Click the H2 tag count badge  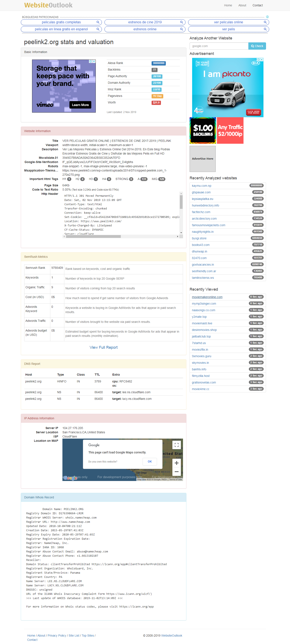[x=82, y=179]
